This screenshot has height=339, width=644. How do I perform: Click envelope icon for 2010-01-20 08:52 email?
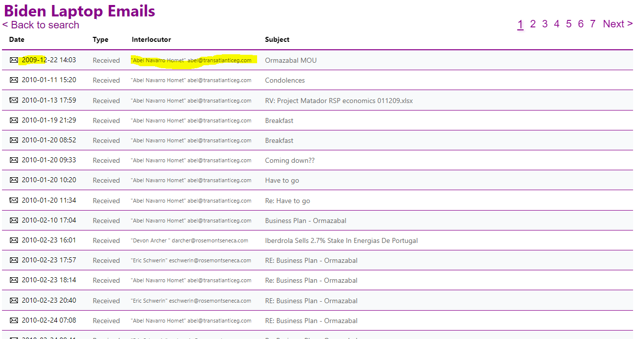coord(14,140)
